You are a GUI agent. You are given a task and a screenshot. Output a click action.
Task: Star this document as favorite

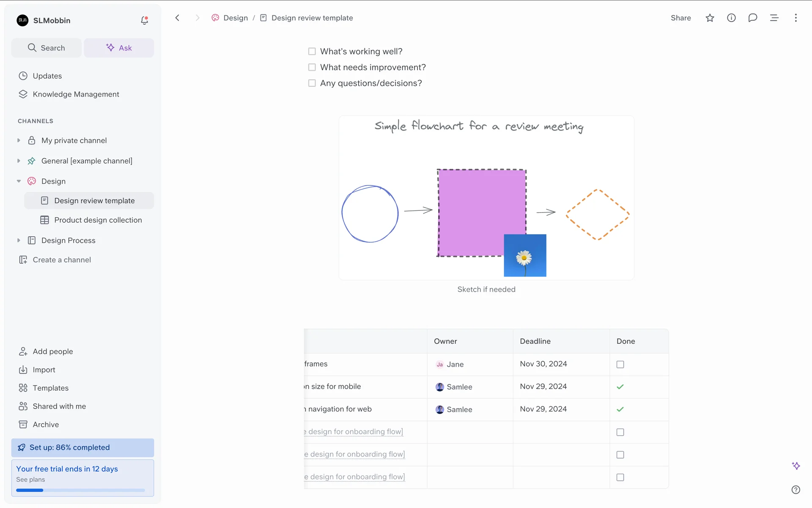click(710, 18)
